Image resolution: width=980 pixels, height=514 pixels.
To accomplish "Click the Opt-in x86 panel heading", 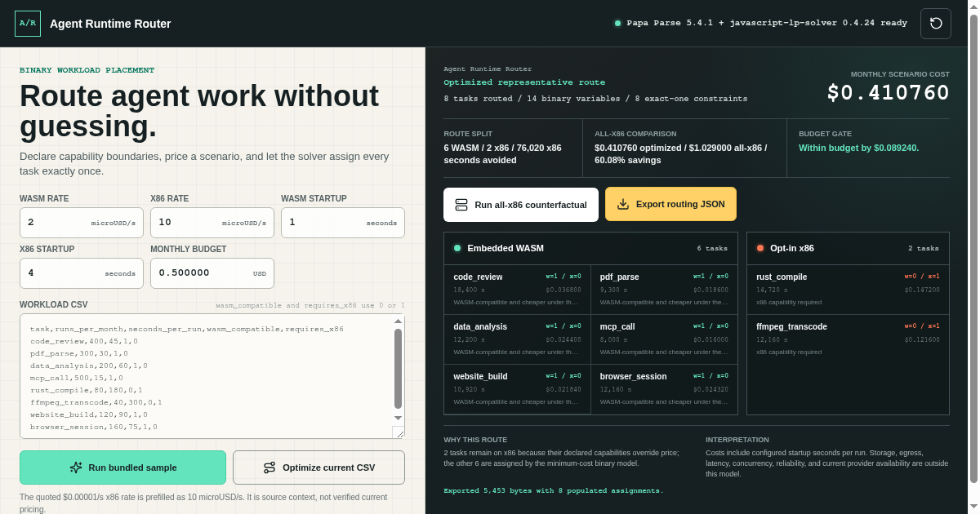I will pyautogui.click(x=792, y=248).
